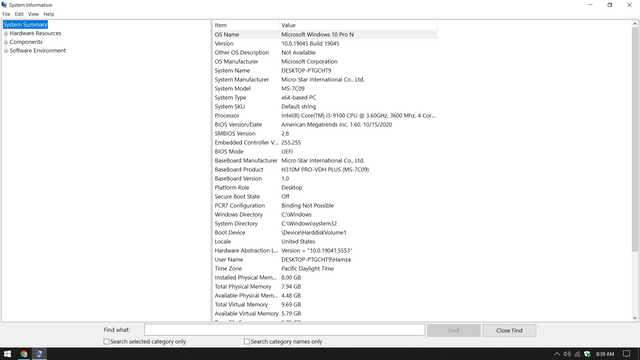Screen dimensions: 640x360
Task: Open network status tray icon
Action: [577, 354]
